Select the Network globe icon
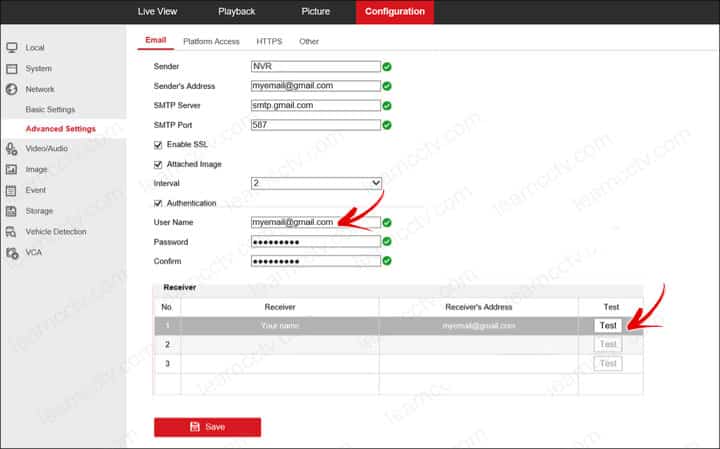Screen dimensions: 720x449 (x=12, y=90)
